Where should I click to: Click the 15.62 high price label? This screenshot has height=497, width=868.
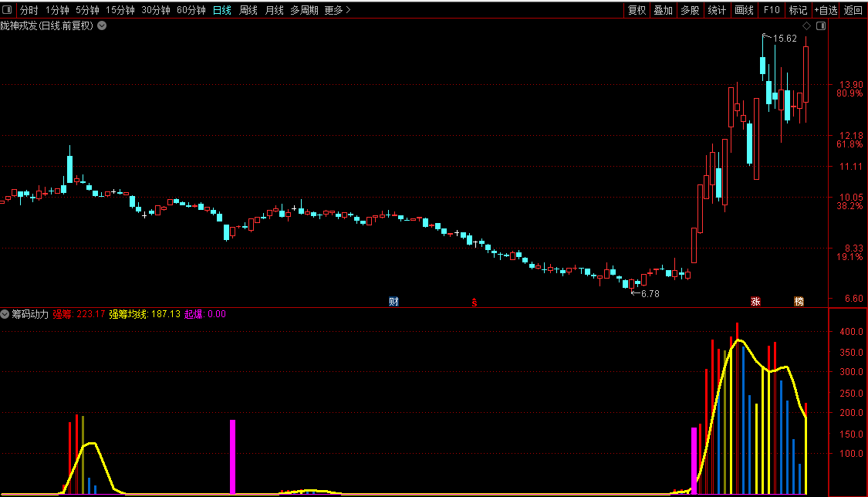pyautogui.click(x=785, y=38)
